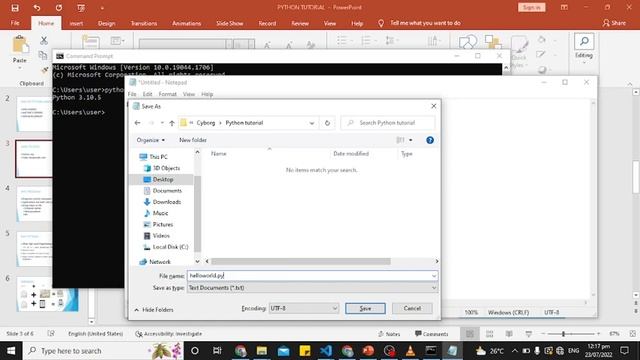Click the Paste icon in Clipboard group
Screen dimensions: 640x360
tap(20, 45)
